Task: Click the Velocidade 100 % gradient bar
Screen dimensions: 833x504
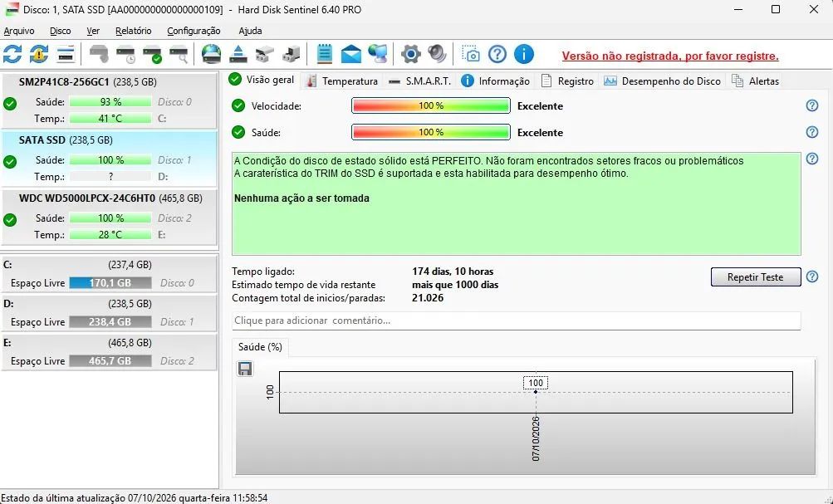Action: pyautogui.click(x=431, y=105)
